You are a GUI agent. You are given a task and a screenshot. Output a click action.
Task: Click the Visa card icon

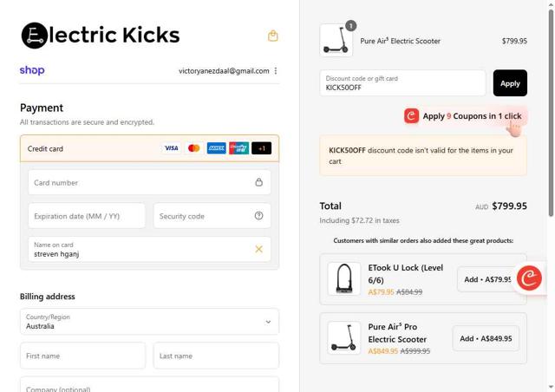[172, 148]
